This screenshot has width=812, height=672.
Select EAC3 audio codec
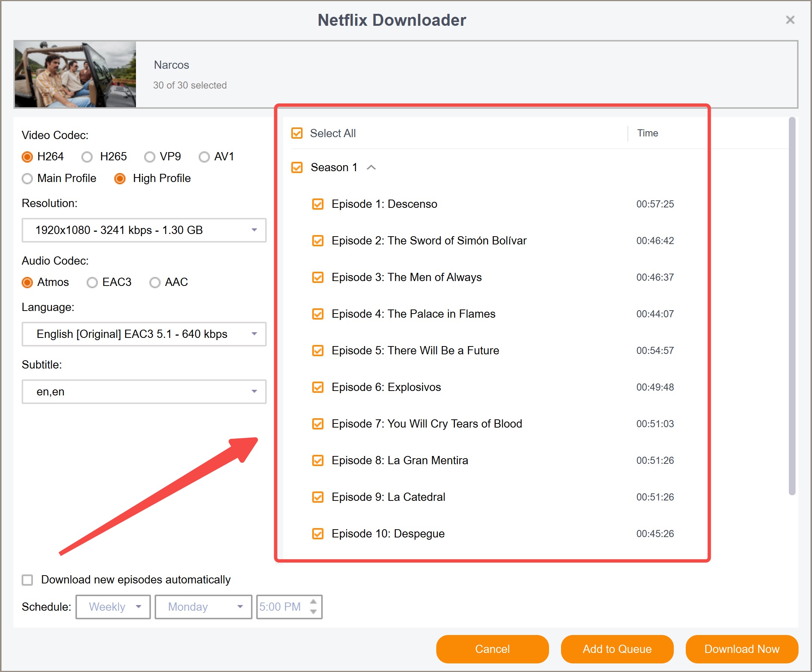92,283
